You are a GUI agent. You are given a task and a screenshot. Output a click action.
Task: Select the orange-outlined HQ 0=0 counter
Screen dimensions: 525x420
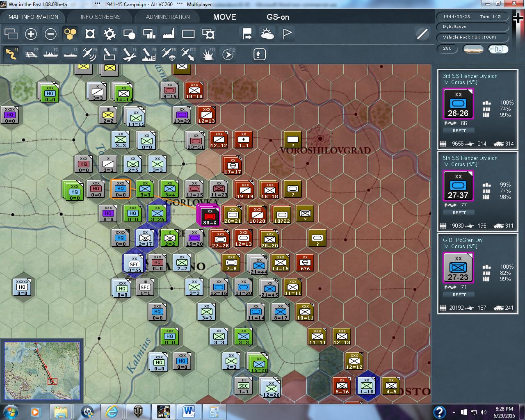click(120, 189)
